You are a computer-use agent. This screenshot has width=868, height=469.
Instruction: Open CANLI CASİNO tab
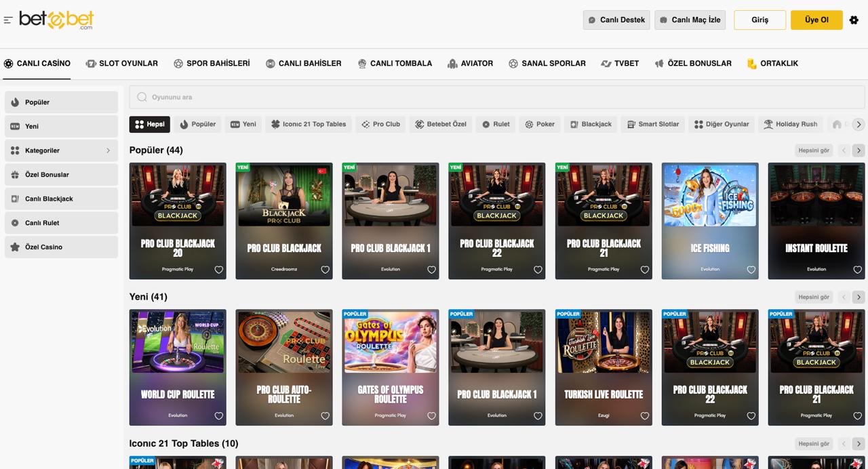(37, 64)
